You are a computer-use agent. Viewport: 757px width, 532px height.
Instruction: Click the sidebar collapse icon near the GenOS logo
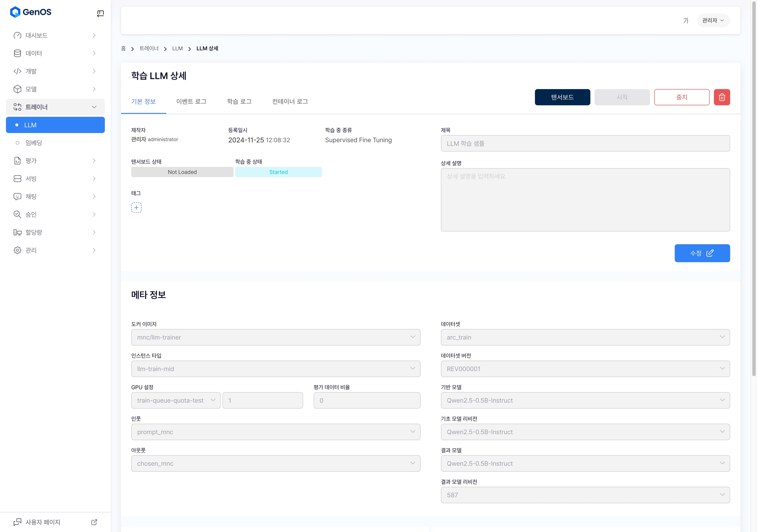[100, 13]
